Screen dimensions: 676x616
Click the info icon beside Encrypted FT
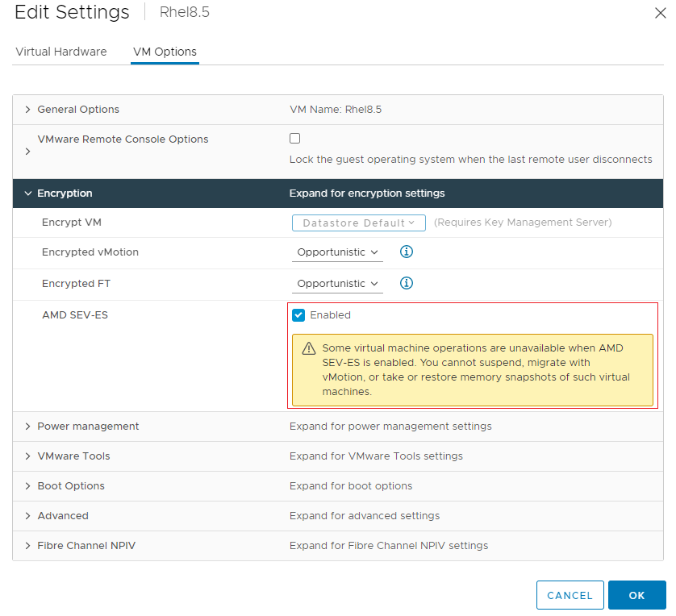click(x=407, y=283)
